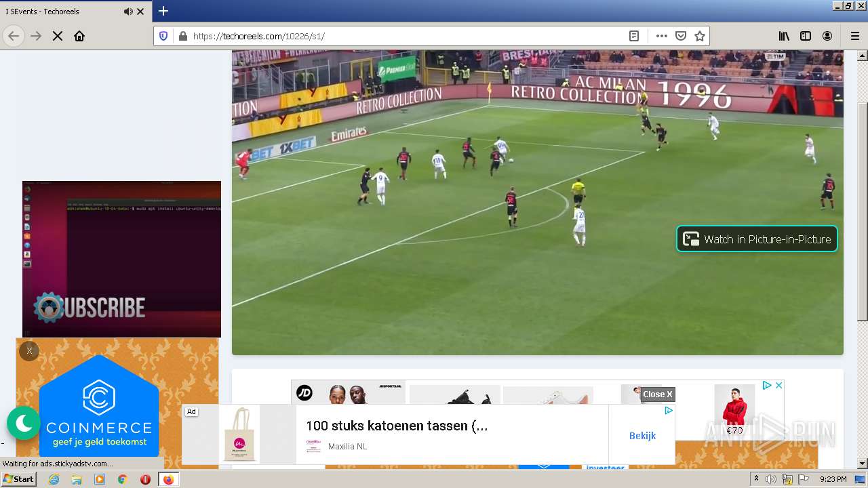Screen dimensions: 868x488
Task: Click the Close X ad button
Action: click(658, 394)
